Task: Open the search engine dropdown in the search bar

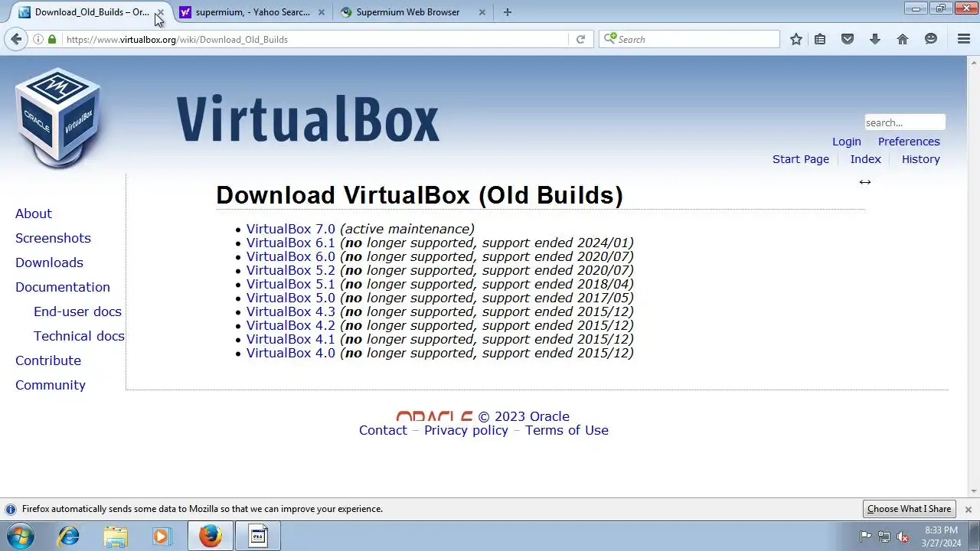Action: 610,39
